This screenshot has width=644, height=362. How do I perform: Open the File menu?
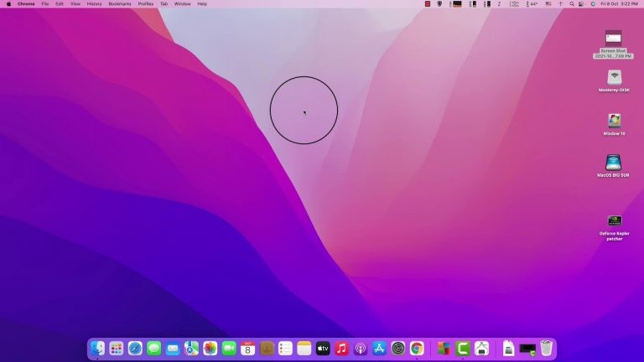(45, 3)
